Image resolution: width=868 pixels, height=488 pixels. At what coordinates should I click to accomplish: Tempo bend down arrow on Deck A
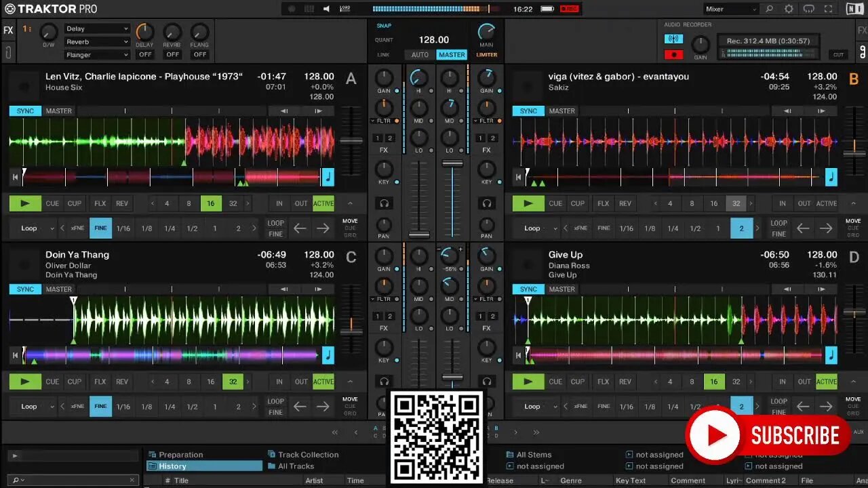(x=284, y=110)
